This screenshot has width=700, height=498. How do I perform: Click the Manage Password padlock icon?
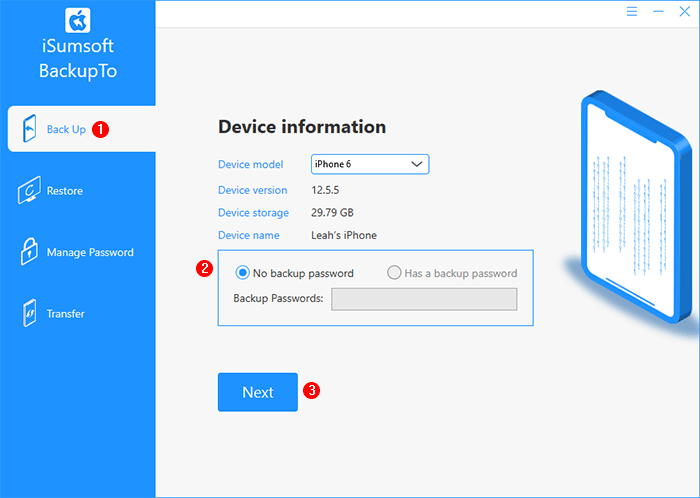pyautogui.click(x=29, y=252)
